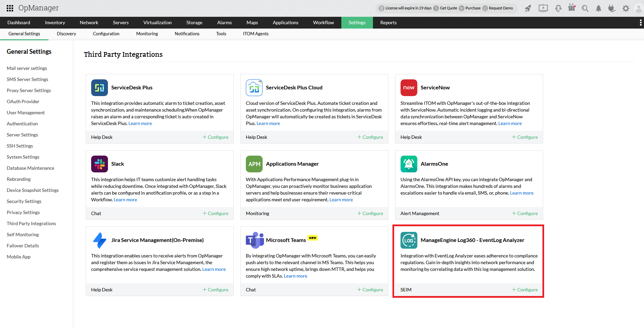Open the Discovery sub-tab
This screenshot has width=644, height=329.
click(x=66, y=34)
